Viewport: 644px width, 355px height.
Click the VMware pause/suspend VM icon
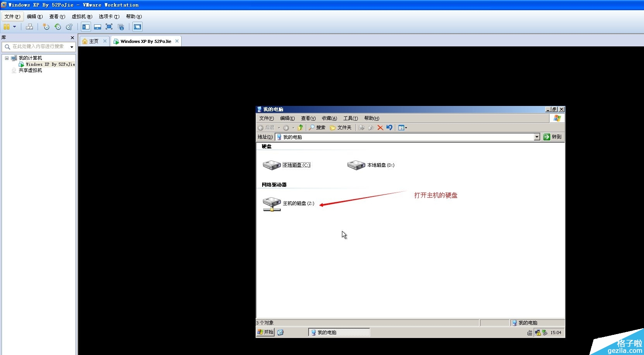click(7, 27)
